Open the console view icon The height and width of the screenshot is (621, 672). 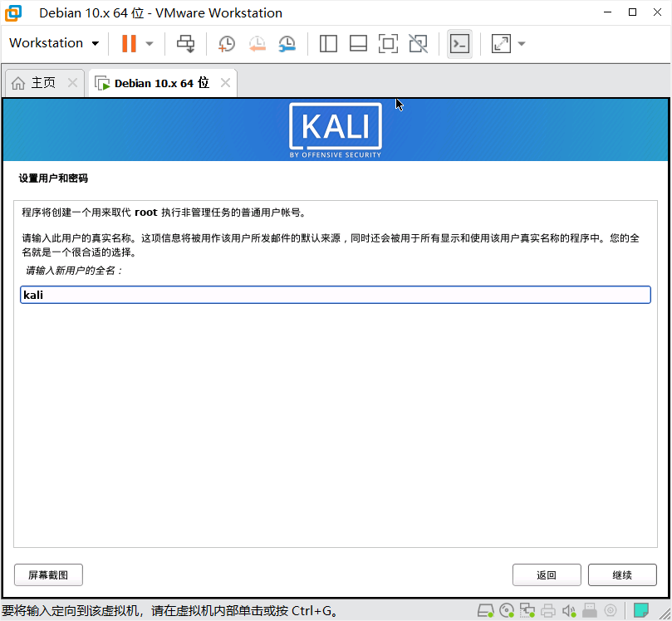[x=459, y=43]
